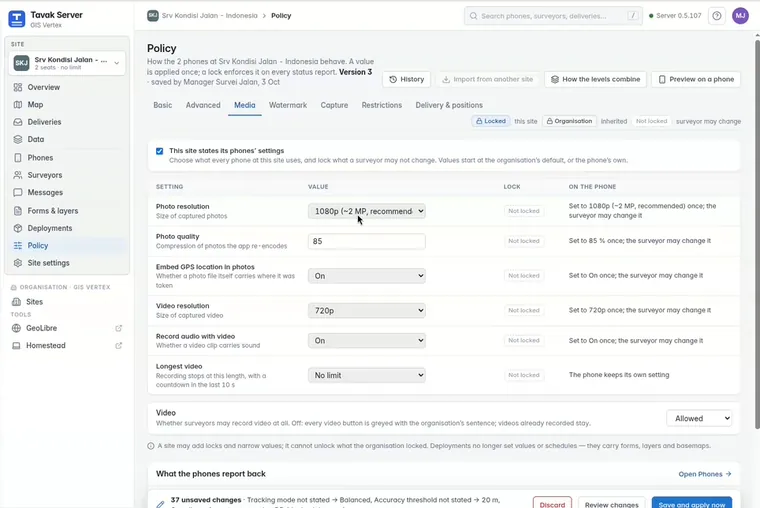Click Preview on a phone button
The height and width of the screenshot is (508, 760).
tap(696, 79)
